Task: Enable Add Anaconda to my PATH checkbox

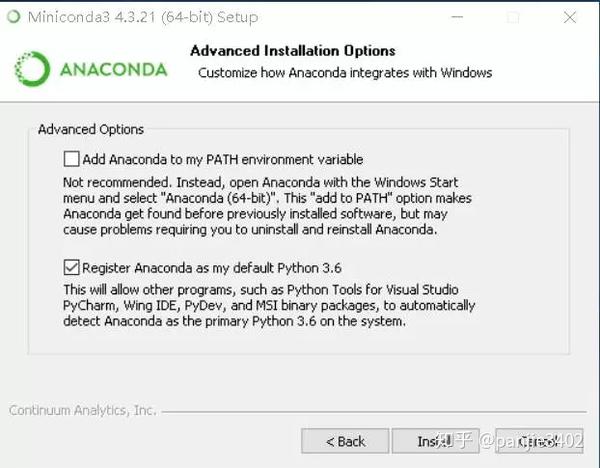Action: click(71, 159)
